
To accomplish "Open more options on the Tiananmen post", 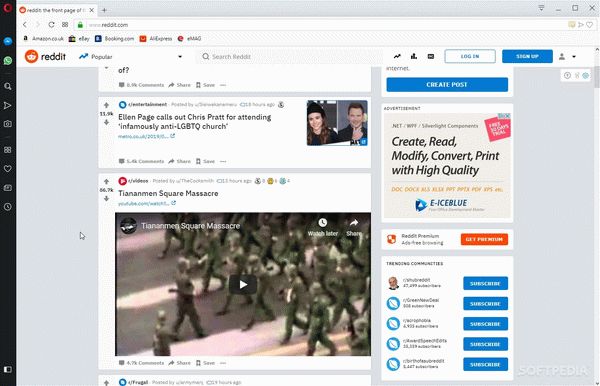I will (x=223, y=363).
